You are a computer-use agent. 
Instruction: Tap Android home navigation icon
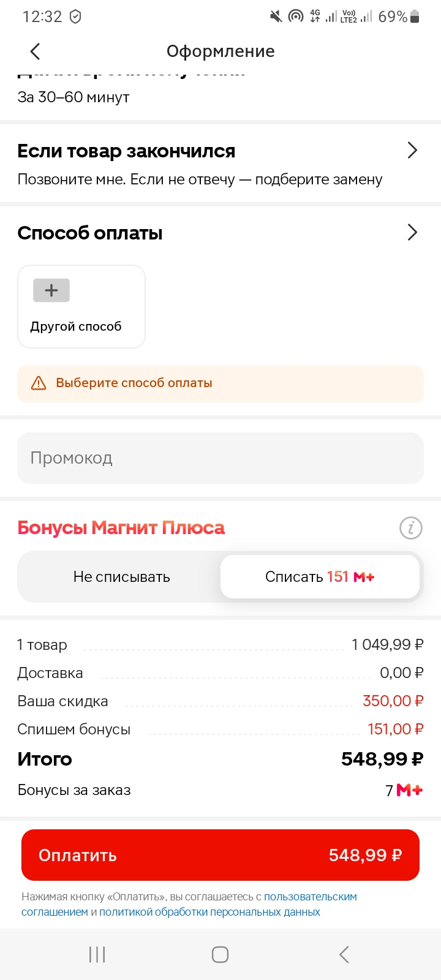(x=220, y=954)
